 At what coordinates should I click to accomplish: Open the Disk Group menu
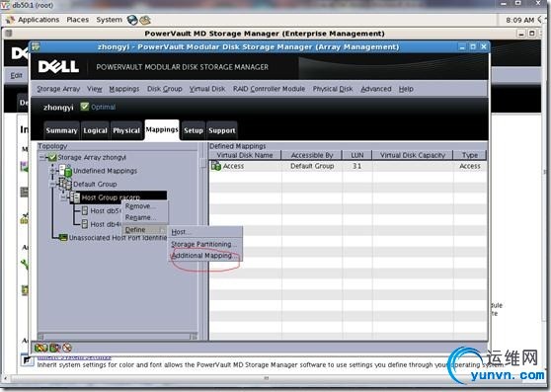[x=165, y=89]
